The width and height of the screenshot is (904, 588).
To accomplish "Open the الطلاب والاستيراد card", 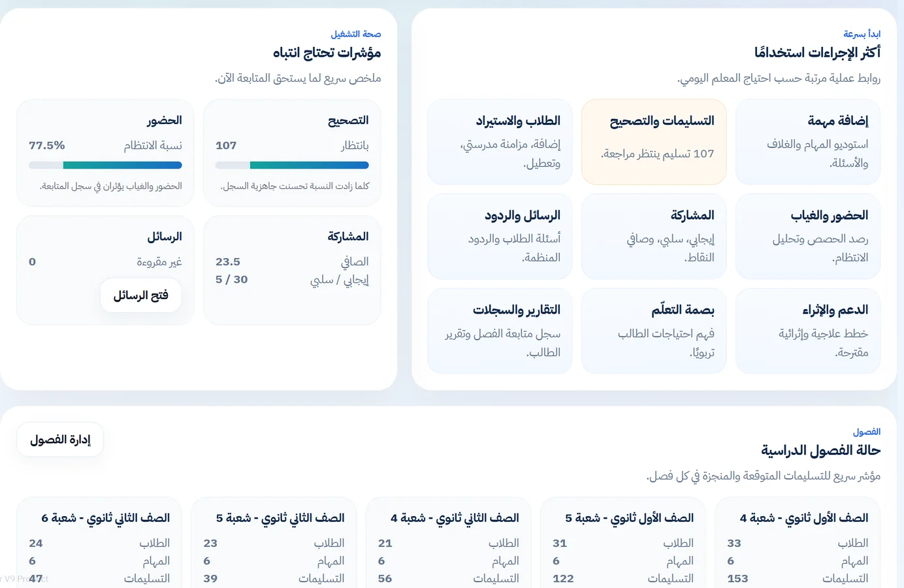I will tap(500, 142).
